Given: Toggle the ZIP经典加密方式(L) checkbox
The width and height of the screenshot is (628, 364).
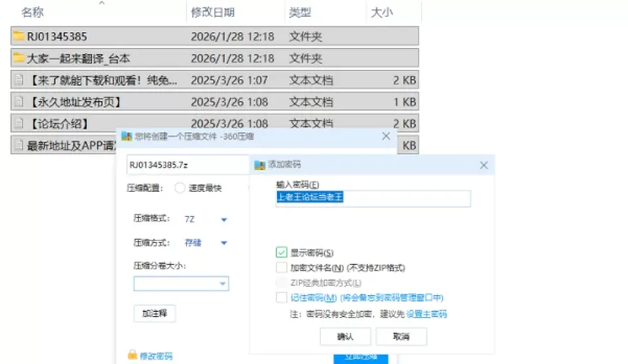Looking at the screenshot, I should 281,282.
